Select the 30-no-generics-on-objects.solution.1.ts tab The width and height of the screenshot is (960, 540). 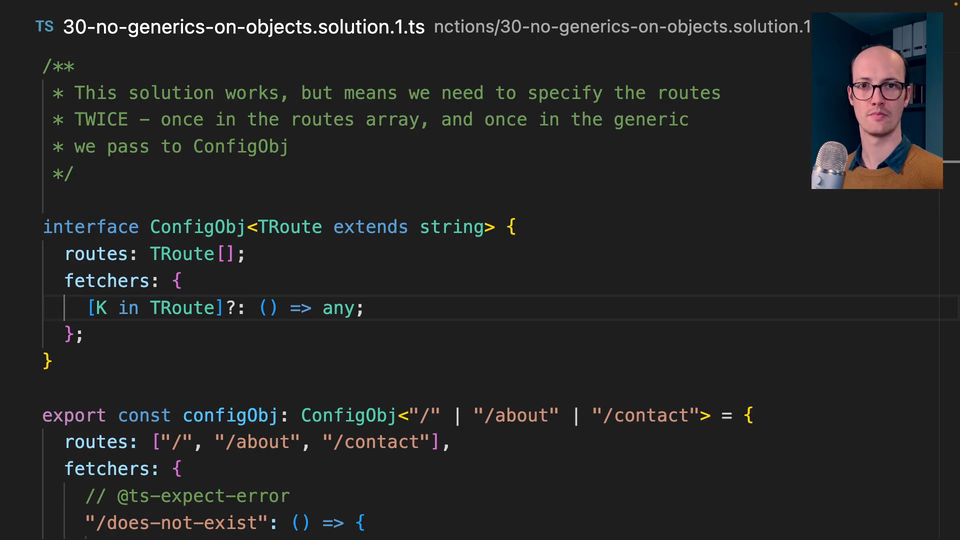pyautogui.click(x=244, y=27)
